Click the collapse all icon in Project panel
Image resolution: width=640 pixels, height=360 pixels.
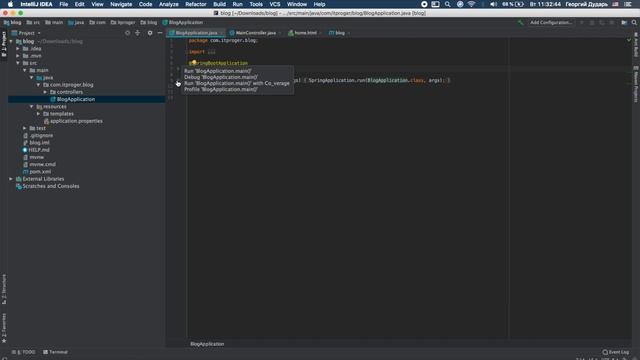click(x=138, y=33)
